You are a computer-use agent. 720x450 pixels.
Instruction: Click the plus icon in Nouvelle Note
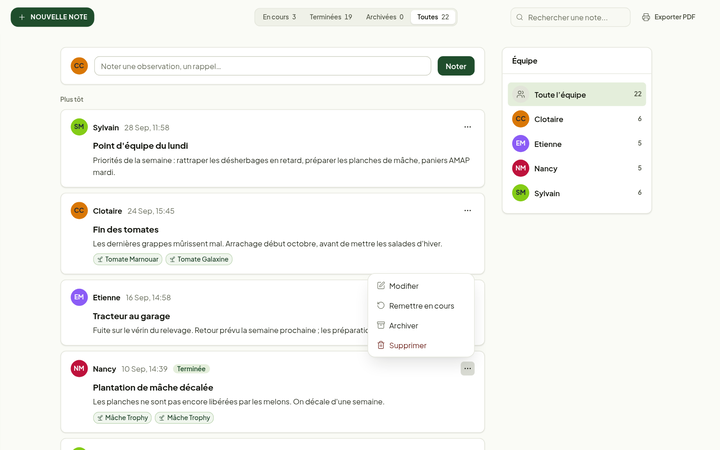tap(22, 17)
